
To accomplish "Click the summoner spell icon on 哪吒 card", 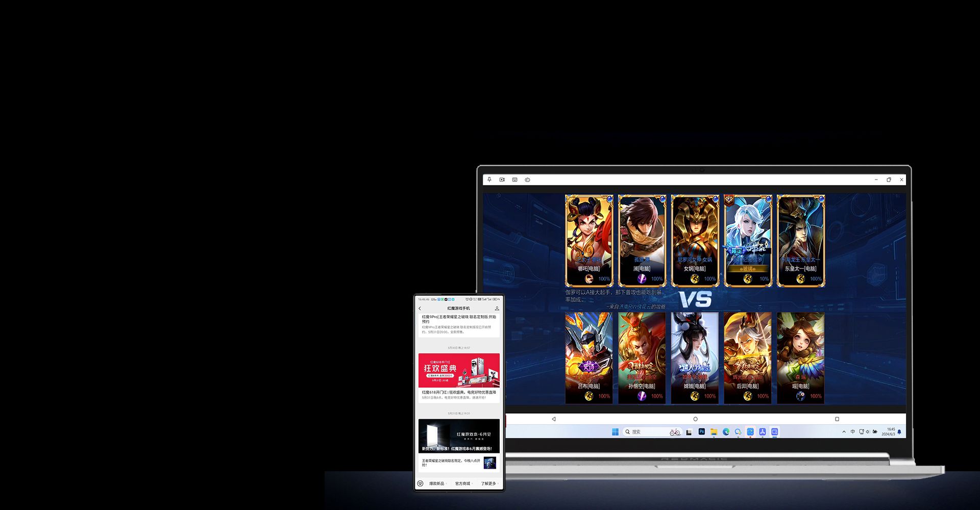I will (x=589, y=278).
